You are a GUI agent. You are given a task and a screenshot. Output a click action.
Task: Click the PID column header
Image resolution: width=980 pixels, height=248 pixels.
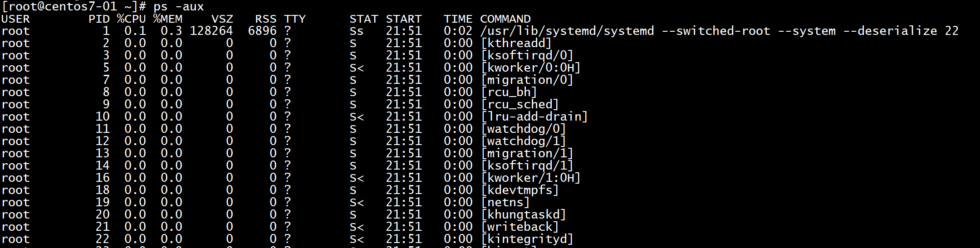pos(99,19)
